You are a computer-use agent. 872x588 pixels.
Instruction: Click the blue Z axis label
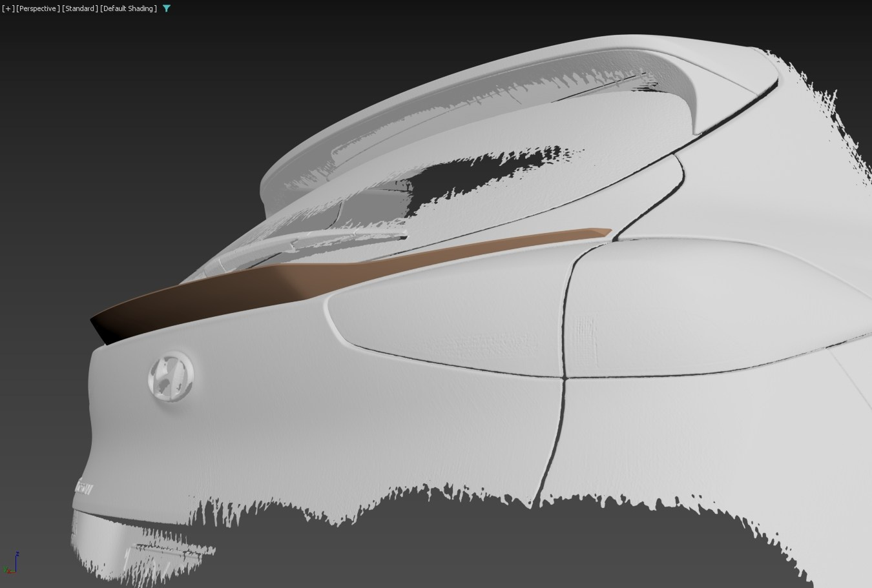click(x=17, y=554)
